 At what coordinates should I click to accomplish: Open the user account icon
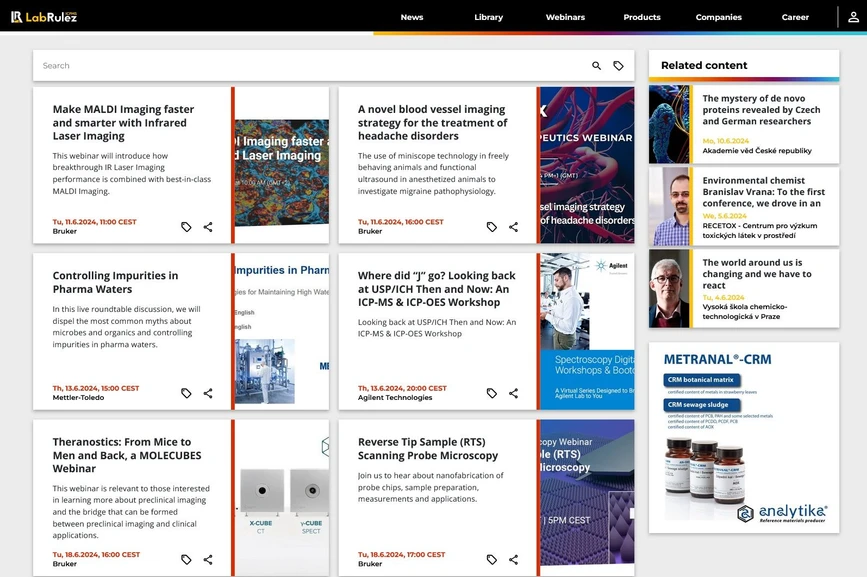click(853, 17)
